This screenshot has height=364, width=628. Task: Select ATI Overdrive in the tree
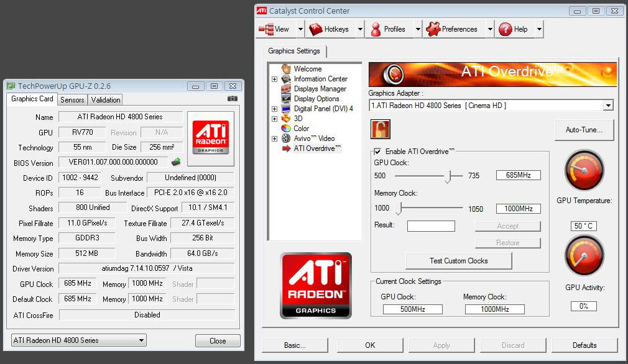point(317,148)
